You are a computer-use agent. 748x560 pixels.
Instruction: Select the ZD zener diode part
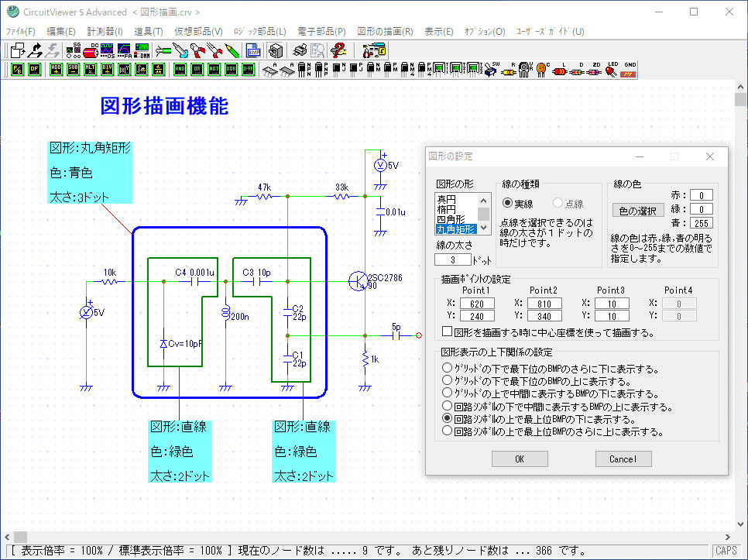coord(595,70)
